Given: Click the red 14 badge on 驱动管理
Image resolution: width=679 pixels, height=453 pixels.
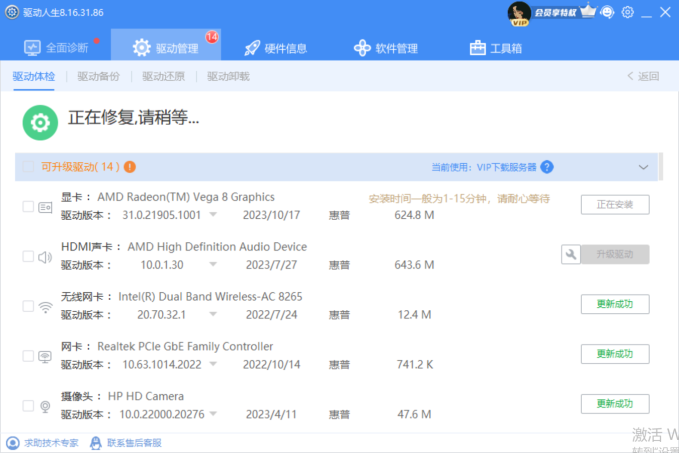Looking at the screenshot, I should (212, 37).
